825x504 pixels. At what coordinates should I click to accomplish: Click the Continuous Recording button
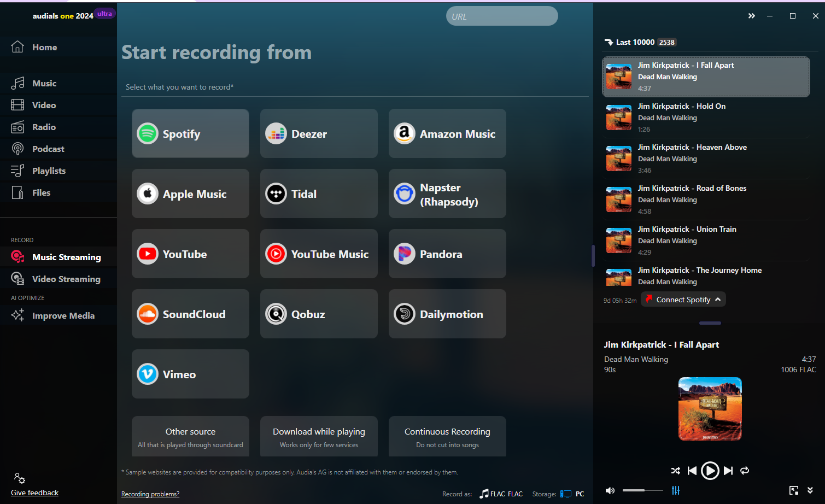point(447,437)
